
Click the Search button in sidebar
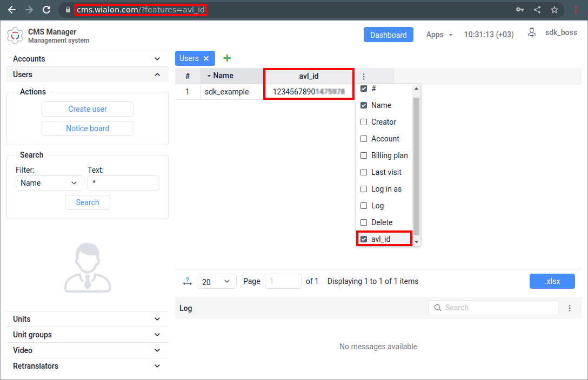point(88,202)
